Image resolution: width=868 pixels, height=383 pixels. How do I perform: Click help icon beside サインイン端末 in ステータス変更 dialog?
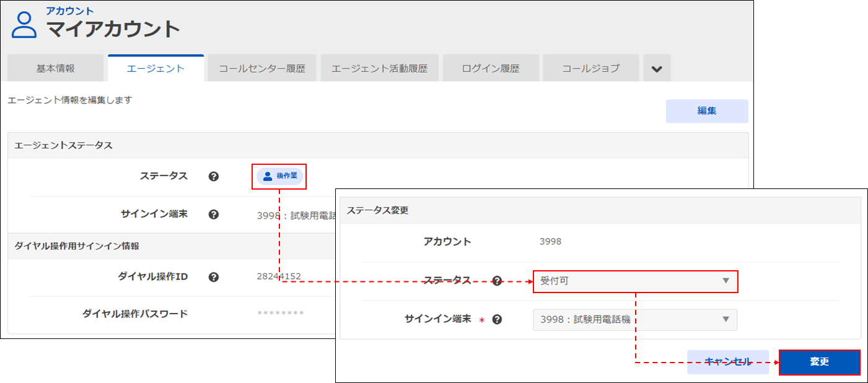point(497,320)
